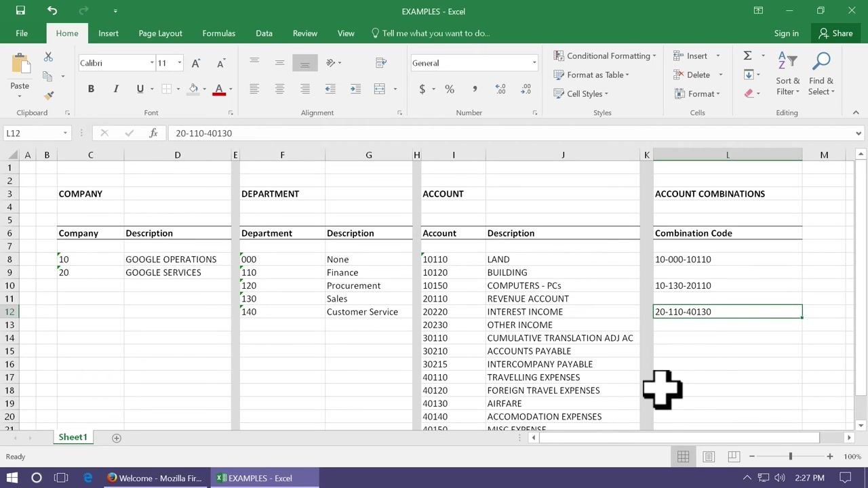Activate the Format Painter brush

48,95
